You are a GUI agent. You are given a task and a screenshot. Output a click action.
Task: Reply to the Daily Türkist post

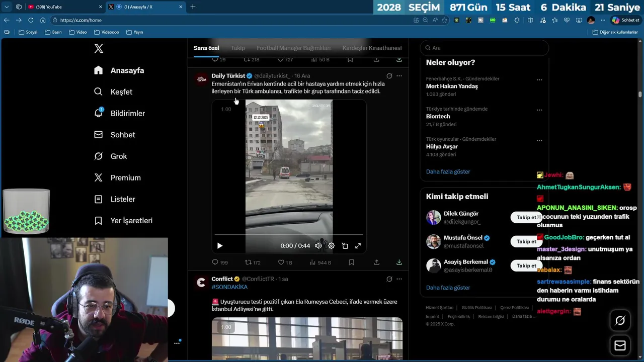(x=220, y=262)
